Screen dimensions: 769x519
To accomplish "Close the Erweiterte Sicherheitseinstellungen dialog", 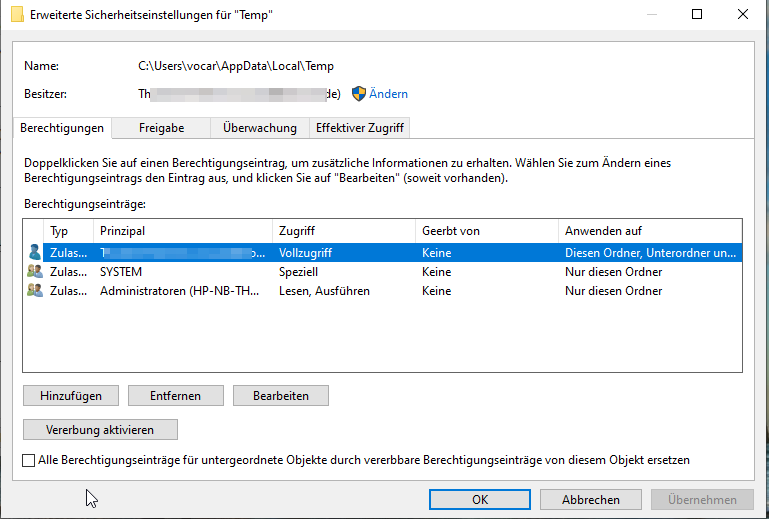I will coord(743,14).
